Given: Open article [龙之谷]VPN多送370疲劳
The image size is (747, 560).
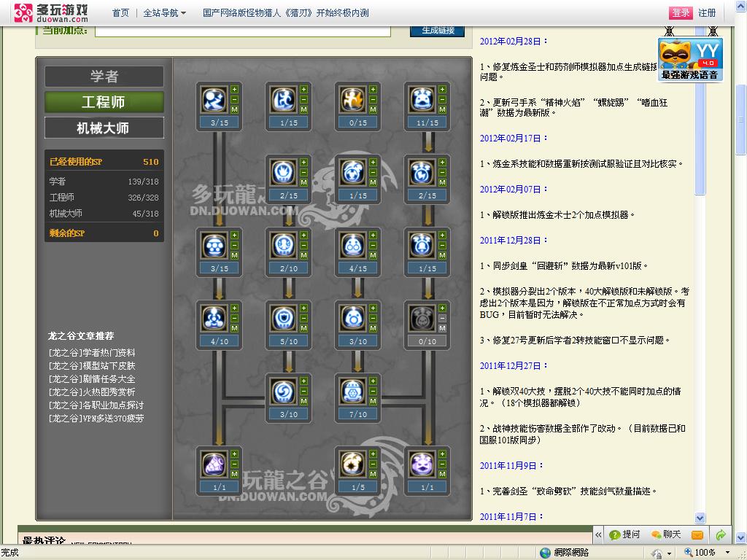Looking at the screenshot, I should click(x=96, y=418).
